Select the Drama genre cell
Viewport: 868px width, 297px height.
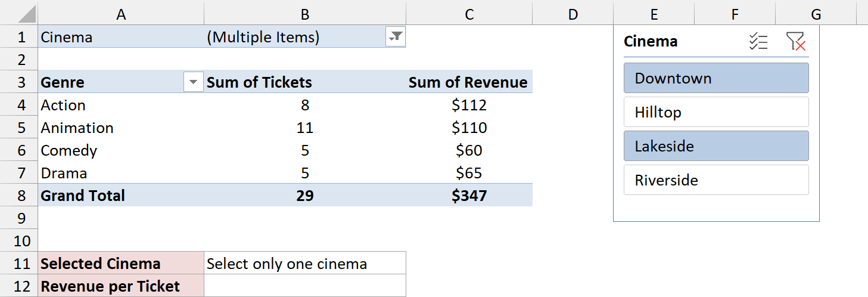coord(121,173)
